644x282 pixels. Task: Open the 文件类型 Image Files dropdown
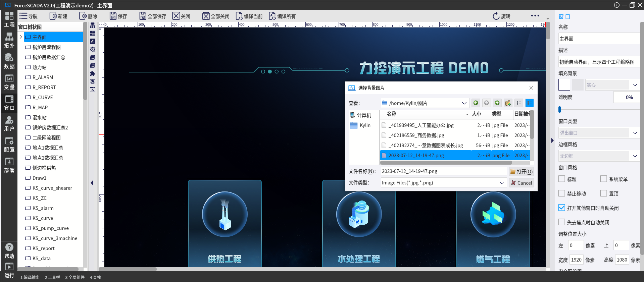(x=502, y=183)
